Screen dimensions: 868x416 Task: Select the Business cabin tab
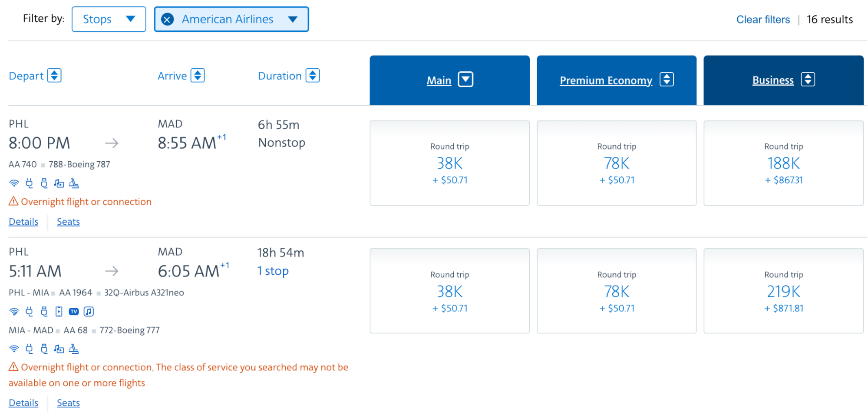coord(772,80)
